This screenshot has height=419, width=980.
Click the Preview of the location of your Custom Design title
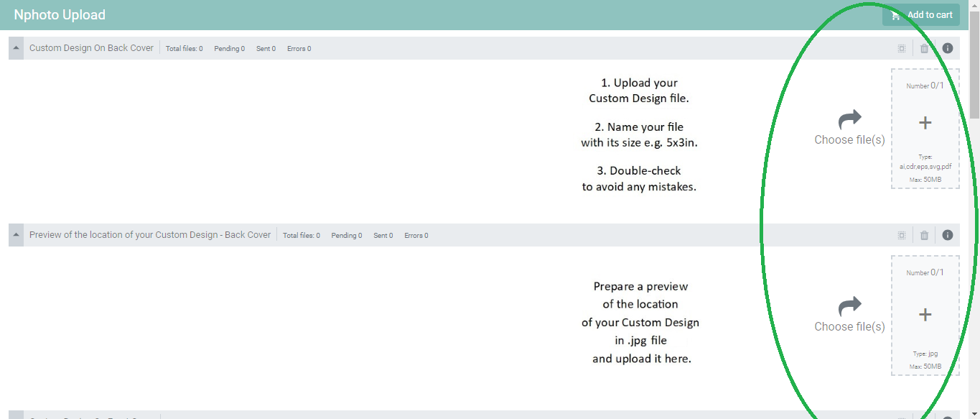[150, 235]
